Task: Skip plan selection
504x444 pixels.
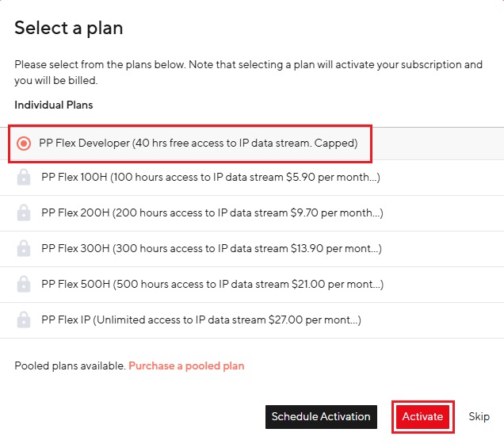Action: 479,416
